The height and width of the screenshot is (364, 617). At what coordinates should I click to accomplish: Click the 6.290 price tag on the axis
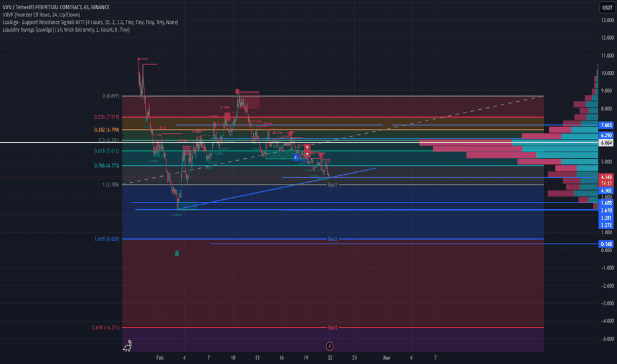pos(606,135)
